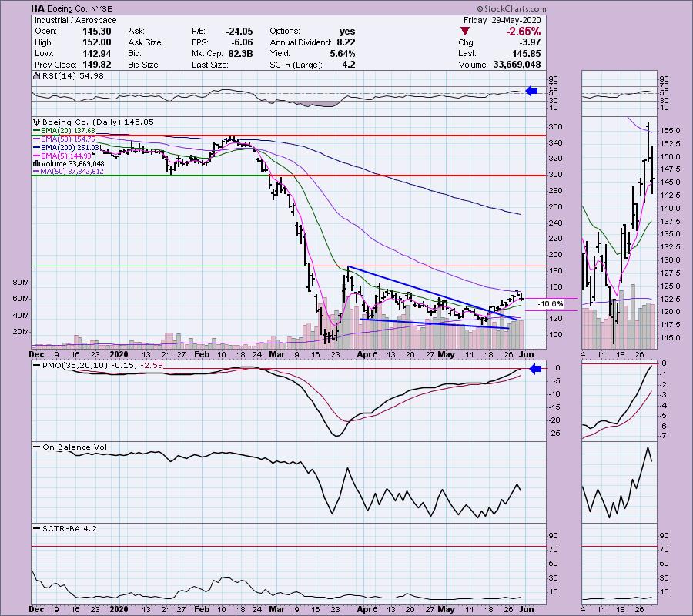Screen dimensions: 693x616
Task: Click the '-25' label on the PMO axis
Action: pyautogui.click(x=555, y=434)
